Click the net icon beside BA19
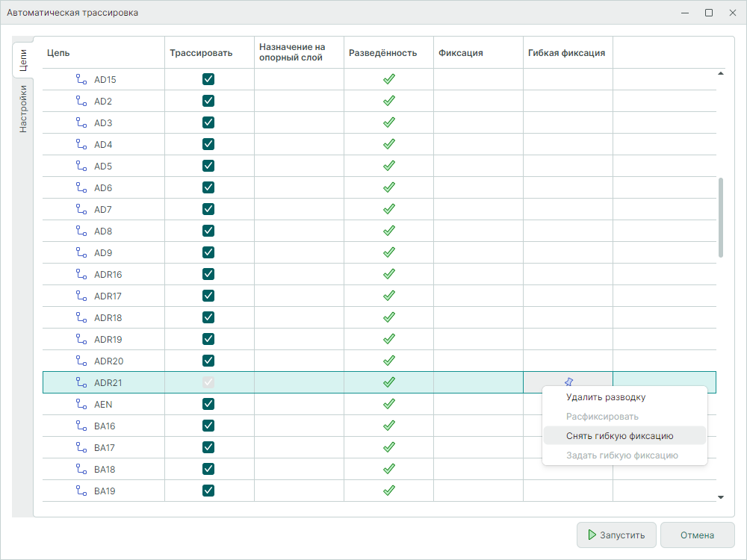 pos(81,491)
